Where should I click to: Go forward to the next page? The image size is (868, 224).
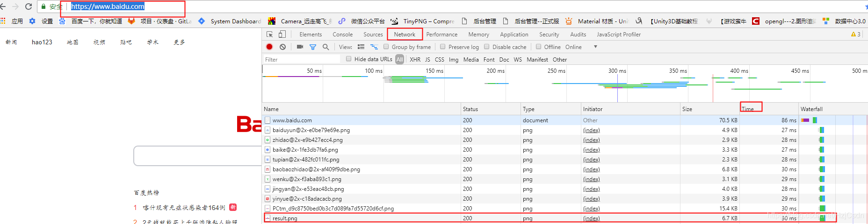pos(15,7)
